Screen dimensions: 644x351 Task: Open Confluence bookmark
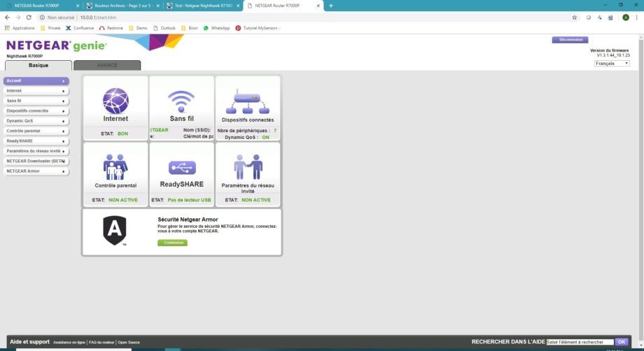tap(80, 28)
